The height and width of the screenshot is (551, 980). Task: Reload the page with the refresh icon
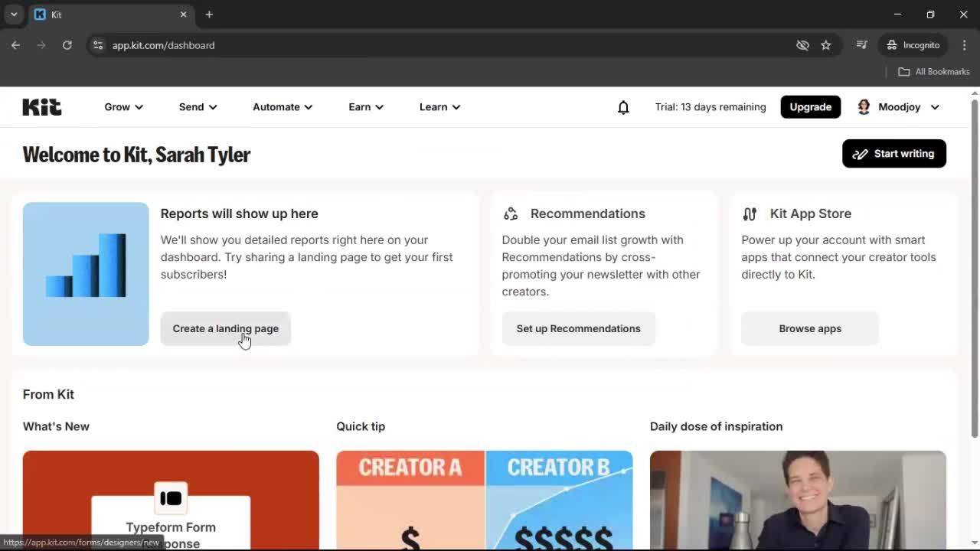pos(67,45)
